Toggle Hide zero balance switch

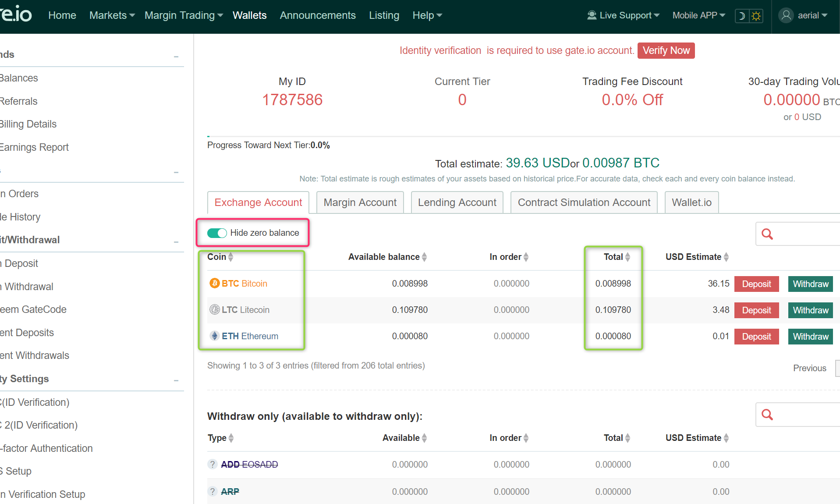tap(217, 233)
